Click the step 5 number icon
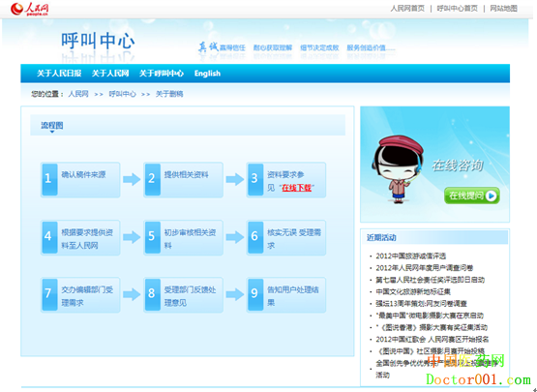Screen dimensions: 537x392 (x=152, y=237)
